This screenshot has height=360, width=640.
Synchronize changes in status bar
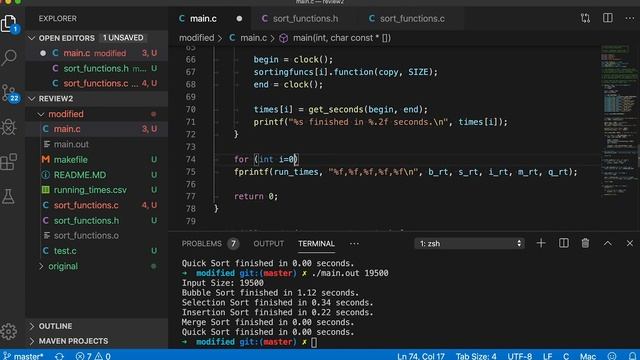[x=60, y=356]
